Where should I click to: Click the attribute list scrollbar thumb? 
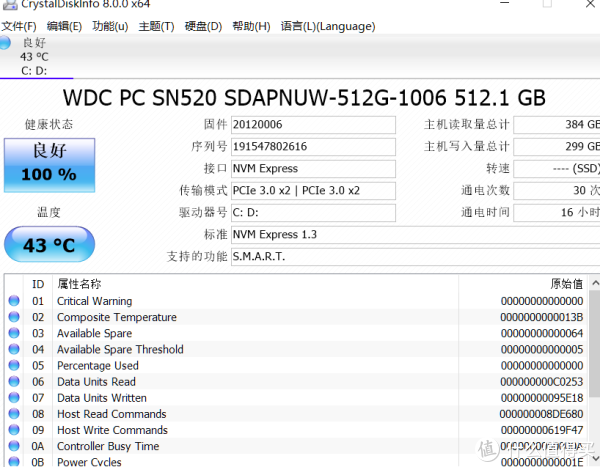coord(595,344)
